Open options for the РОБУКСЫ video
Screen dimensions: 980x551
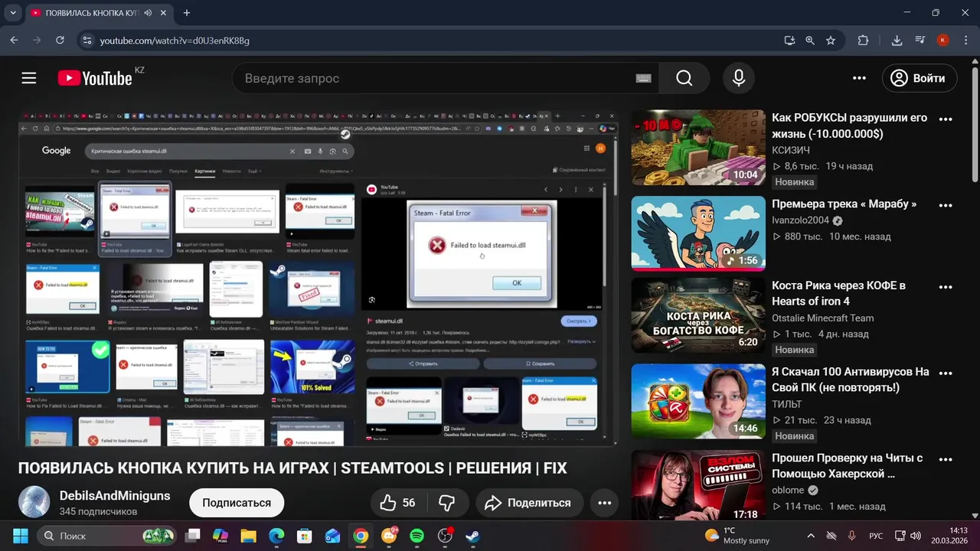click(x=946, y=119)
